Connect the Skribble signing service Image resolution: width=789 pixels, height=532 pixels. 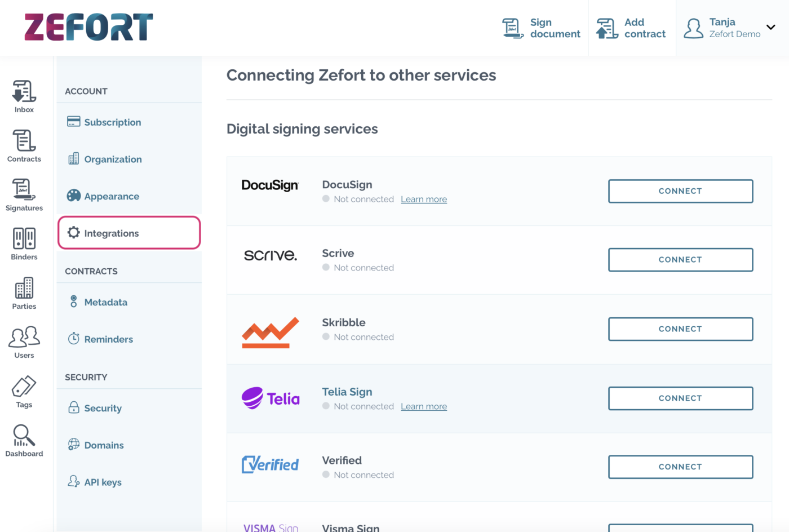click(x=680, y=329)
